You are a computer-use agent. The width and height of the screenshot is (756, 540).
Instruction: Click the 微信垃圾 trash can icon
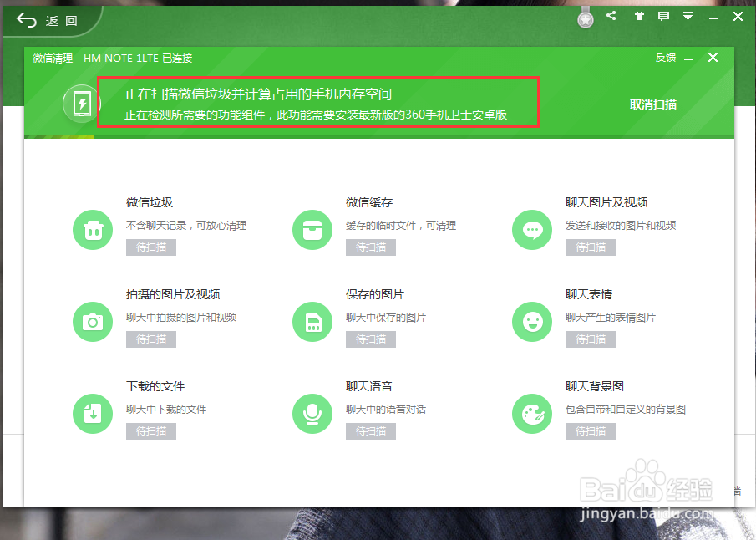(x=93, y=230)
